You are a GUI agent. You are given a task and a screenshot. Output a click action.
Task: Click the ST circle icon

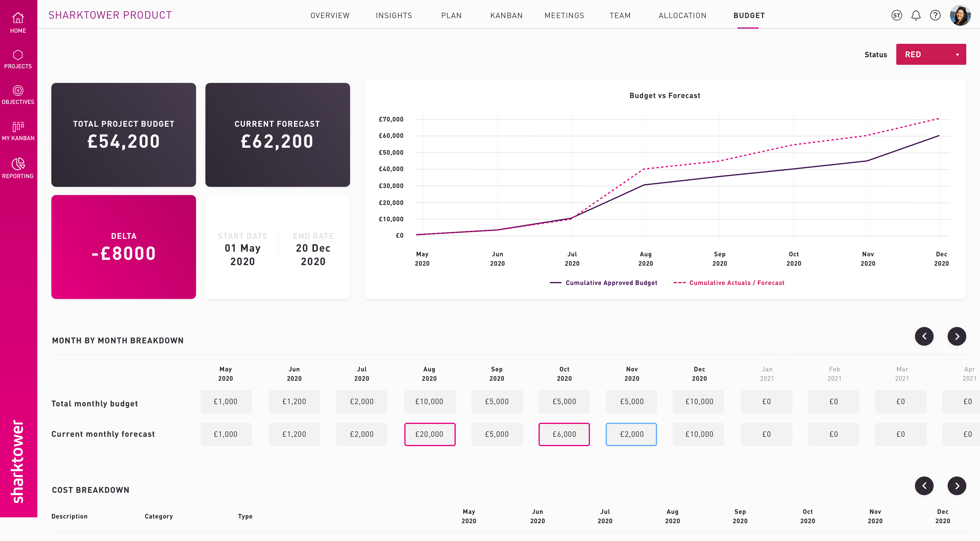(x=897, y=15)
